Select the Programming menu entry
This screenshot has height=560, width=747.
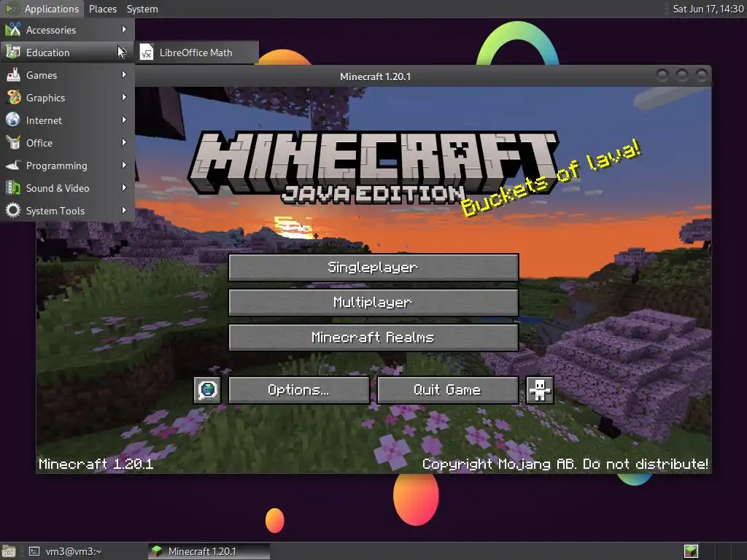click(x=68, y=166)
